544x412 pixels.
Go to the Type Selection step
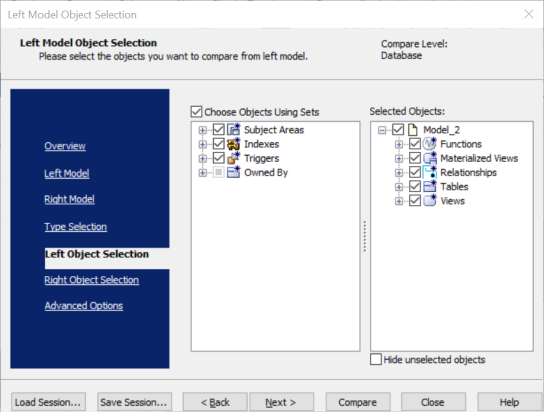coord(76,226)
